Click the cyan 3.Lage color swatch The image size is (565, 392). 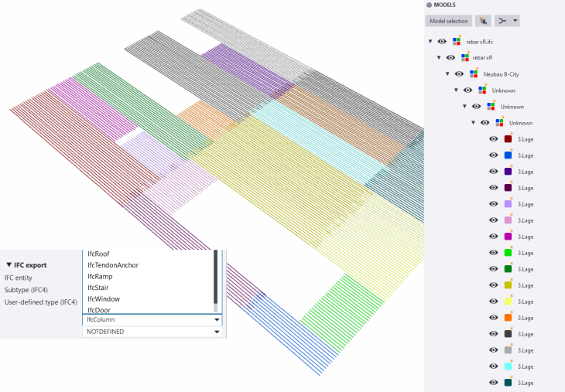pos(508,366)
